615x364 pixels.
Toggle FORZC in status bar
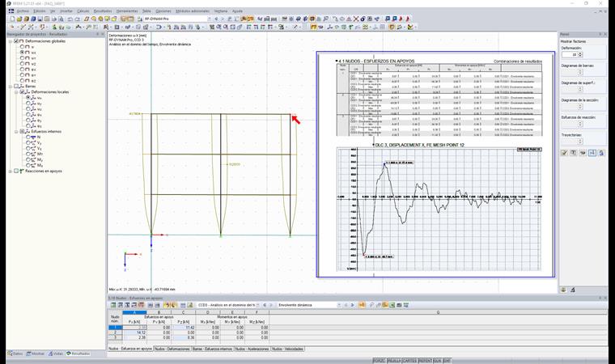pos(379,361)
